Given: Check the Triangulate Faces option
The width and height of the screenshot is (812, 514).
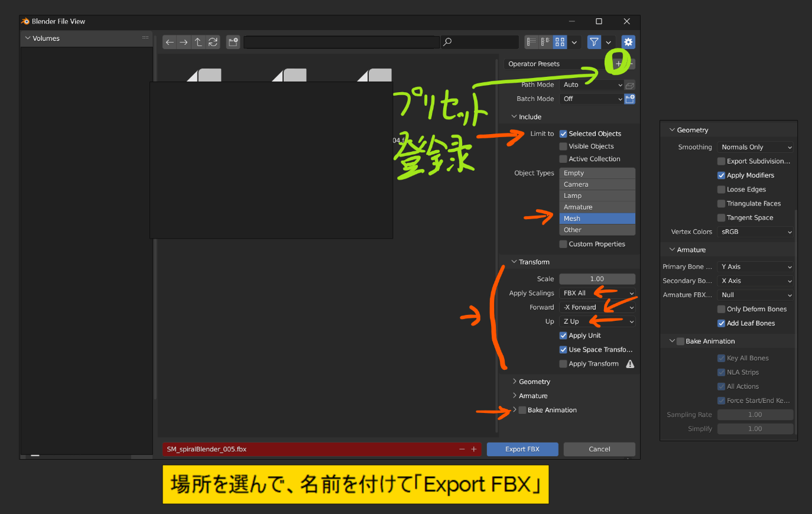Looking at the screenshot, I should (x=721, y=204).
